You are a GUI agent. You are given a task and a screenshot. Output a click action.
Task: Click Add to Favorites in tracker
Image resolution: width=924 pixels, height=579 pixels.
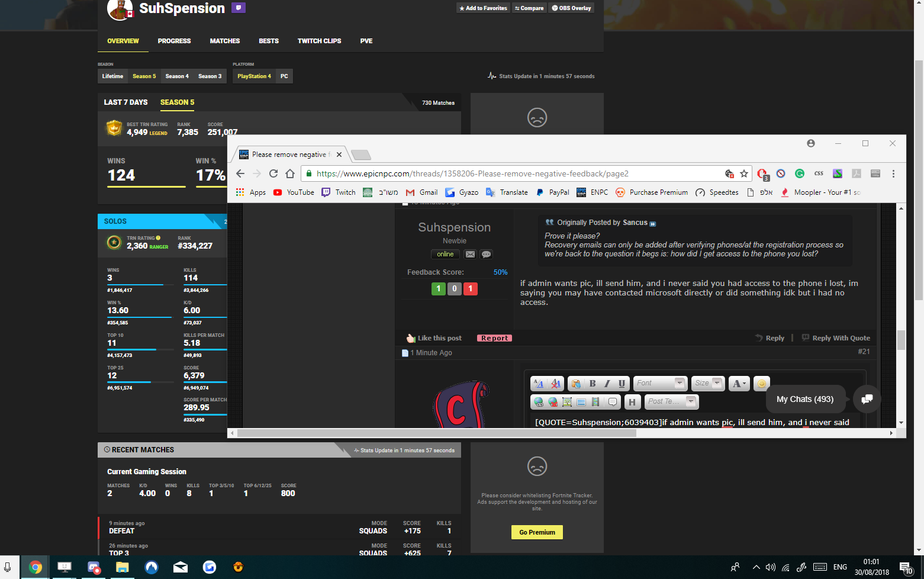(x=483, y=8)
